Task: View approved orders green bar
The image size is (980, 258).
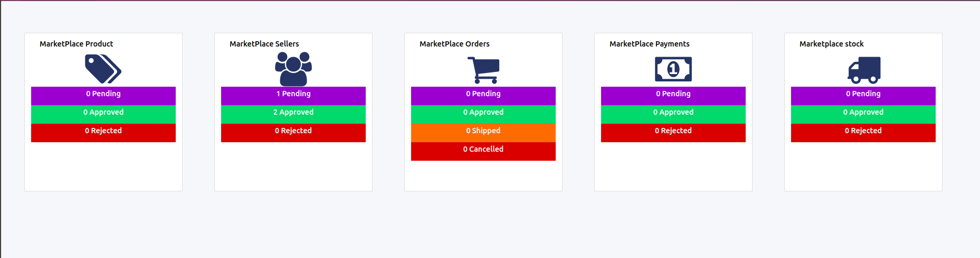Action: 483,113
